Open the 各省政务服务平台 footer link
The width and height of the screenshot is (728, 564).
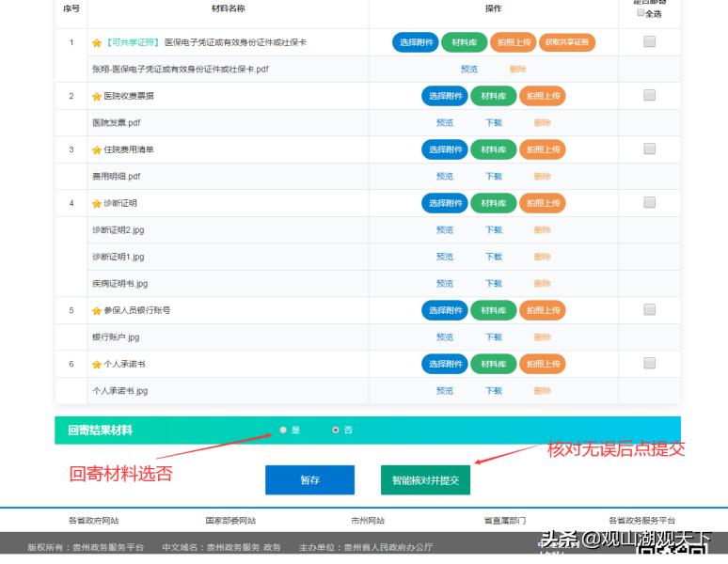[x=642, y=521]
